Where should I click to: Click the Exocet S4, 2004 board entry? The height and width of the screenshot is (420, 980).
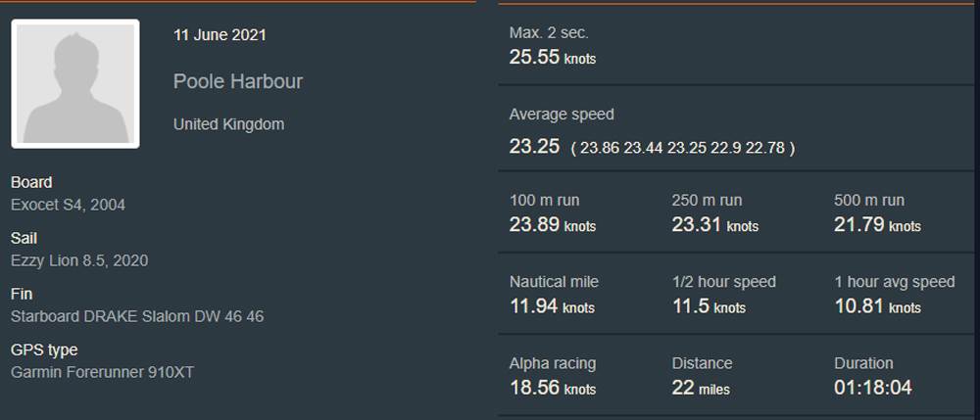click(x=68, y=205)
